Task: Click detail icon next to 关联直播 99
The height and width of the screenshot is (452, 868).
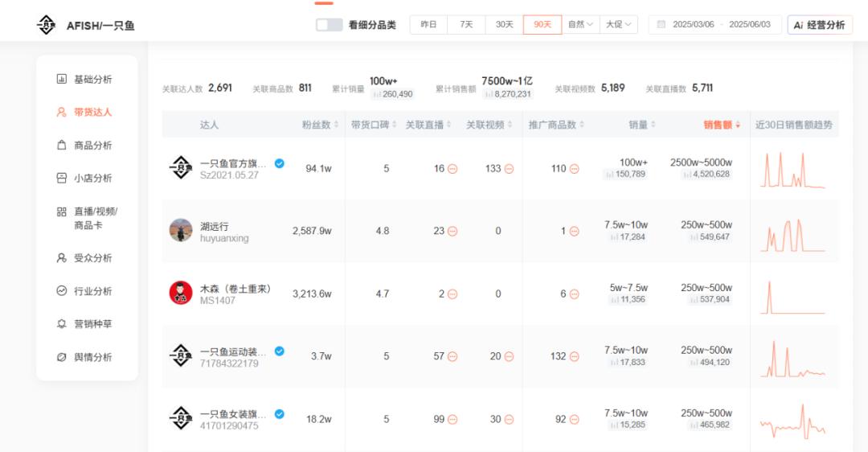Action: (x=452, y=420)
